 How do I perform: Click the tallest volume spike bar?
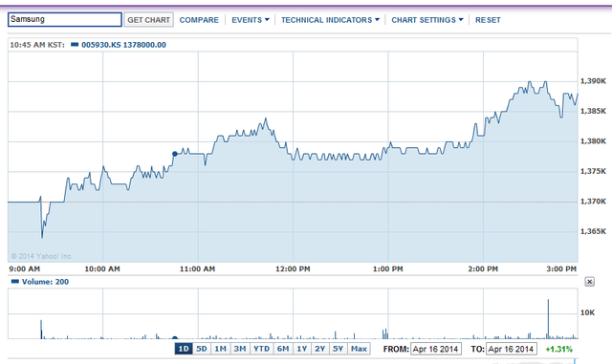pos(548,319)
